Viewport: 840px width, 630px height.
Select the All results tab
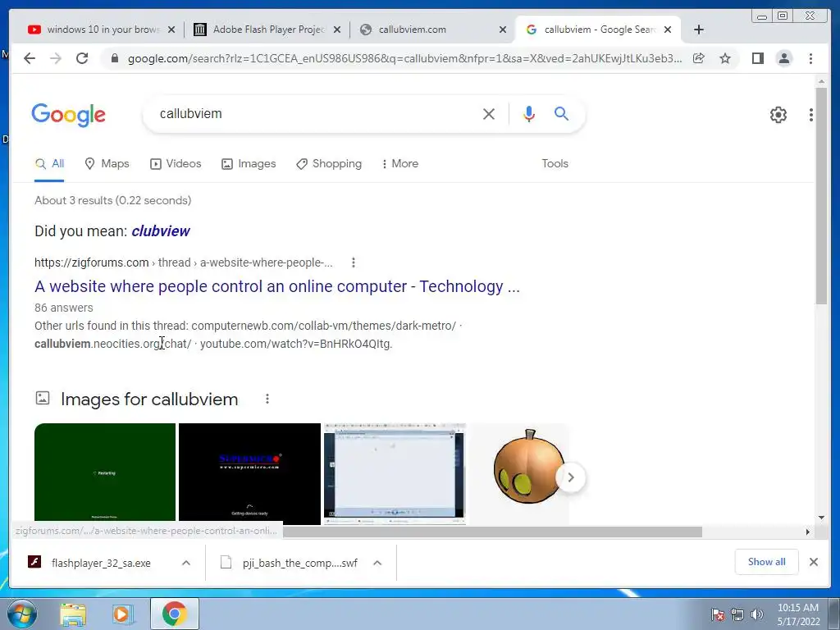coord(49,164)
